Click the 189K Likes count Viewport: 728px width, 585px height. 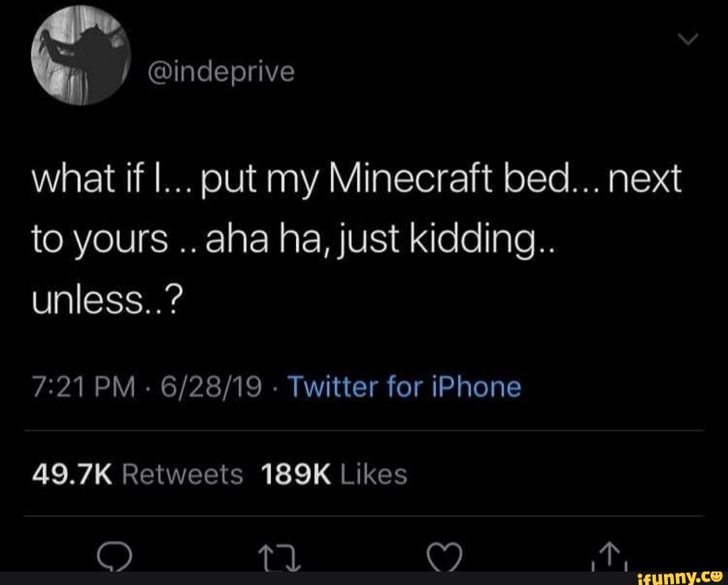tap(338, 474)
